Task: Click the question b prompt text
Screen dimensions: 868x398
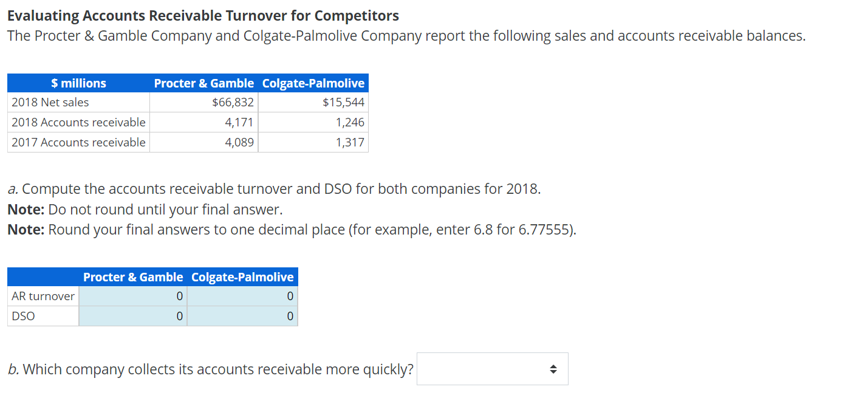Action: (210, 369)
